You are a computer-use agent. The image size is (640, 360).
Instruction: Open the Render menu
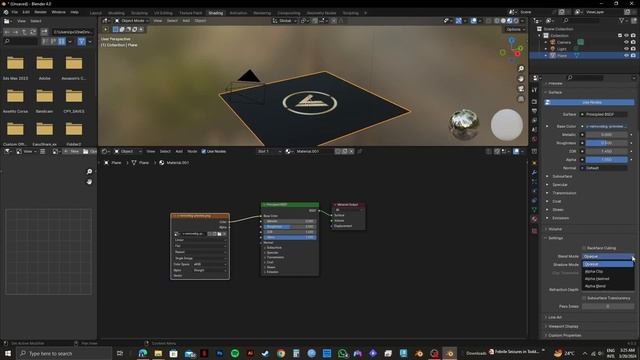40,12
